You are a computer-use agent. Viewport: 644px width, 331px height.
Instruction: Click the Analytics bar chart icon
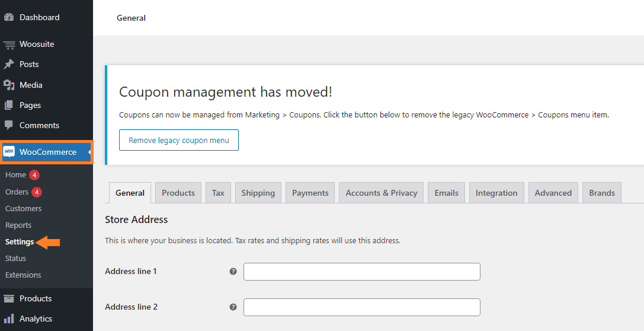tap(9, 319)
